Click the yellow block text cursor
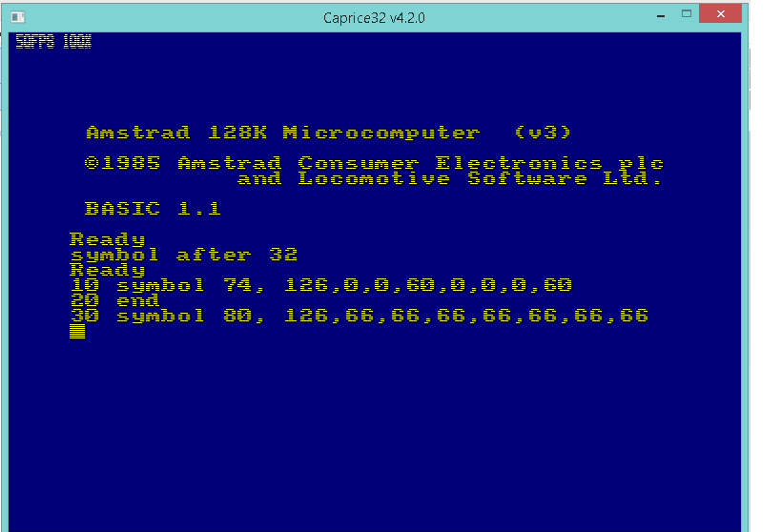This screenshot has width=781, height=532. tap(77, 331)
